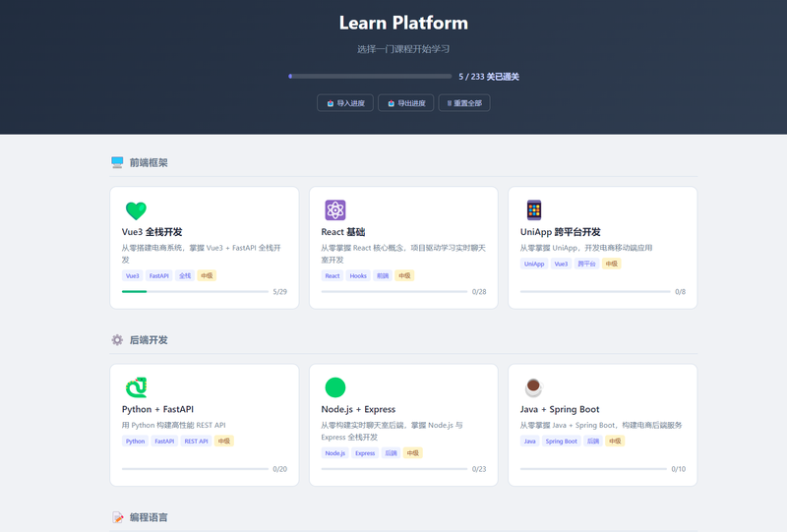787x532 pixels.
Task: Click the 中级 tag in UniApp card
Action: pos(611,264)
